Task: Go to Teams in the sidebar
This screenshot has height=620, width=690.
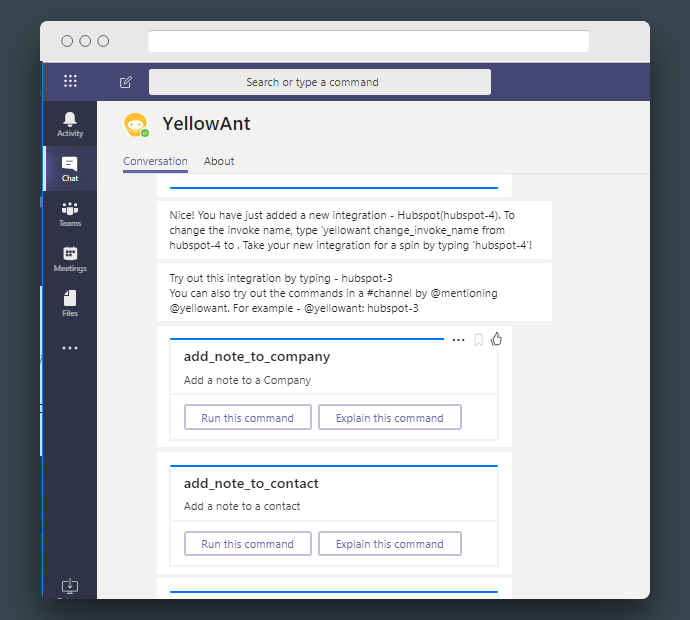Action: point(70,214)
